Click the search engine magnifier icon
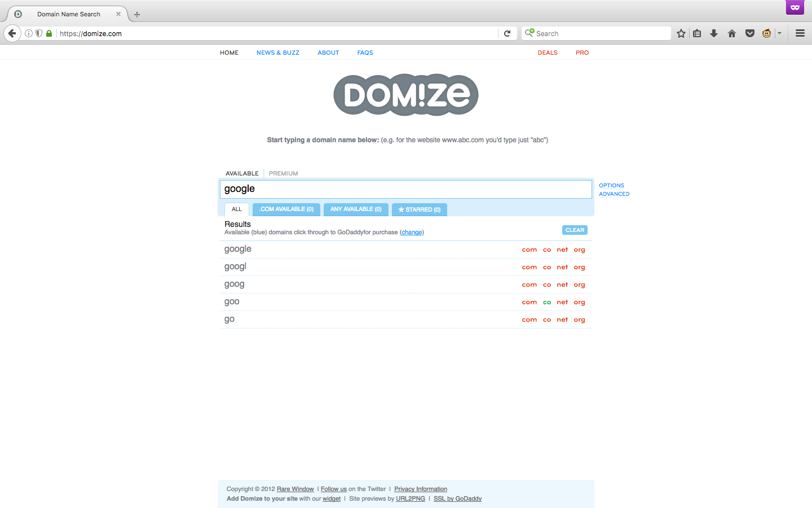The height and width of the screenshot is (508, 812). tap(529, 33)
